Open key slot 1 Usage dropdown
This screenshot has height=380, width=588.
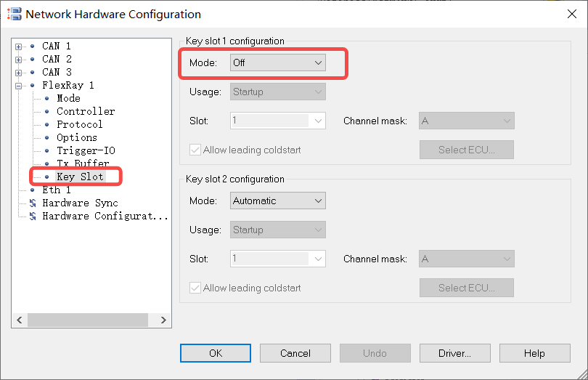point(278,92)
